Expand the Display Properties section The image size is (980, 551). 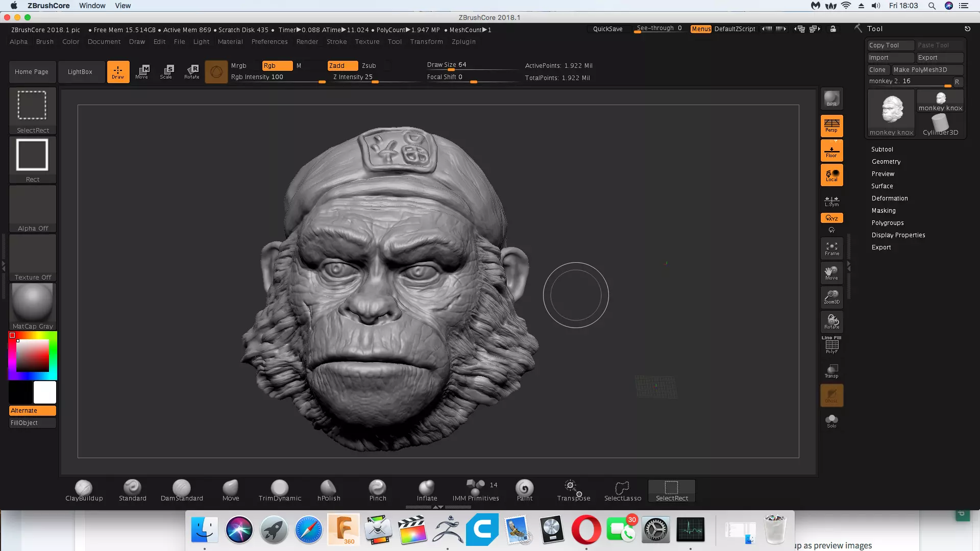point(898,235)
